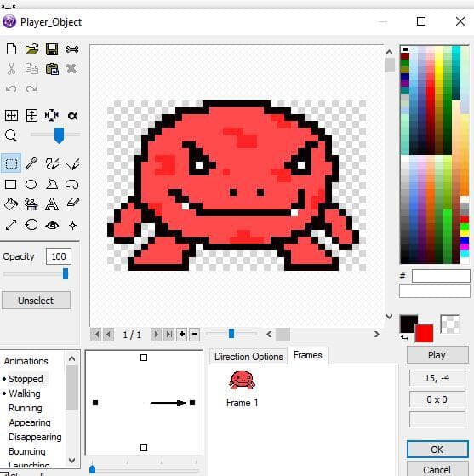
Task: Select the spray can tool
Action: click(31, 204)
